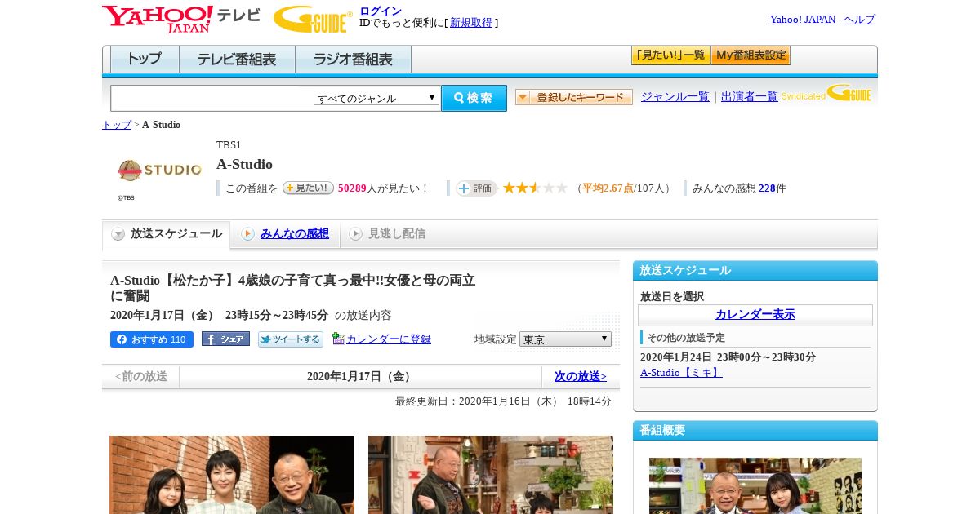Click the ツイートする button
The width and height of the screenshot is (980, 514).
(291, 339)
